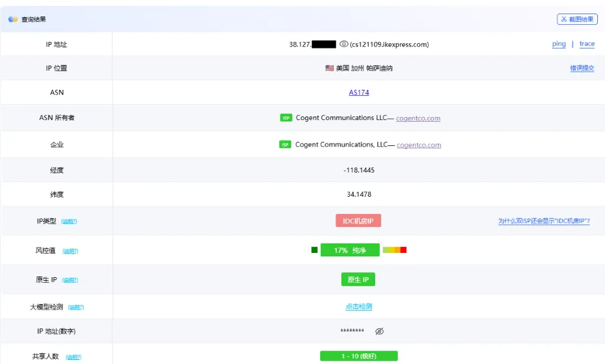Open the 为什么双ISP还会显示IDC机房IP explanation link
The image size is (605, 364).
(544, 220)
